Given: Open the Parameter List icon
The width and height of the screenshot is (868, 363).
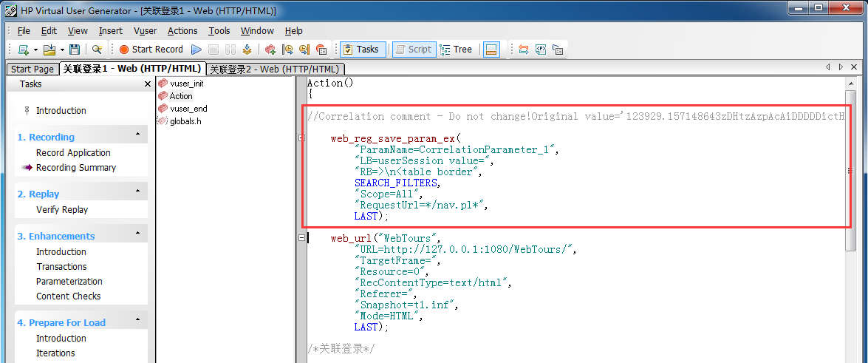Looking at the screenshot, I should click(x=541, y=50).
